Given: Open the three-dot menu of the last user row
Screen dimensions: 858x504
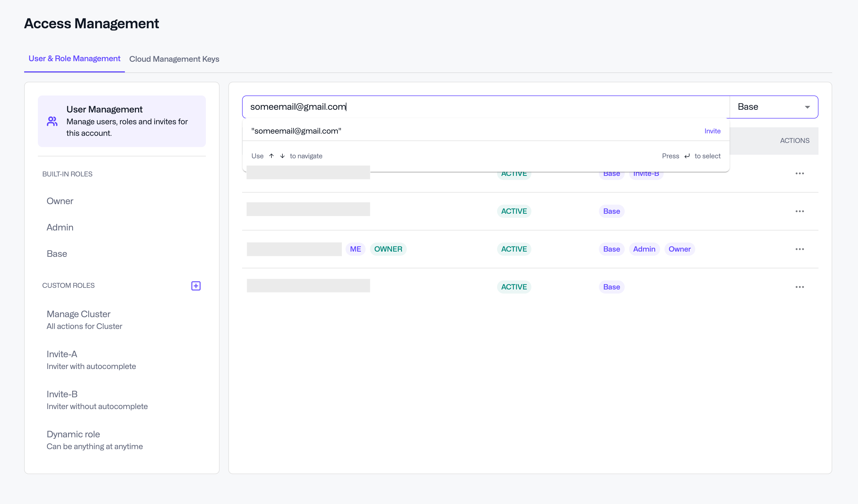Looking at the screenshot, I should [x=800, y=287].
